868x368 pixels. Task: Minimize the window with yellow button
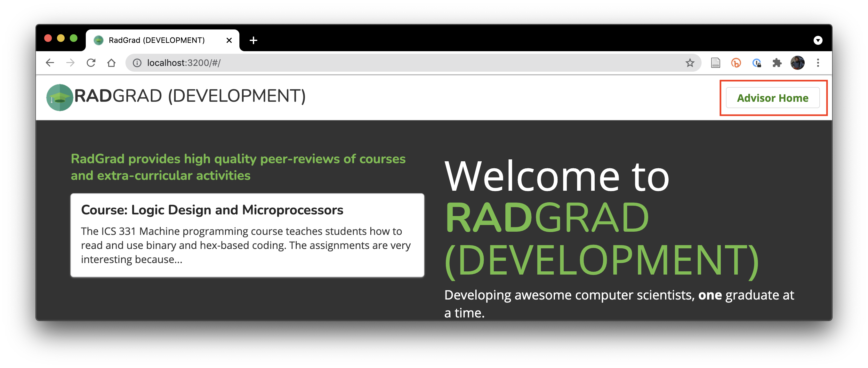61,38
